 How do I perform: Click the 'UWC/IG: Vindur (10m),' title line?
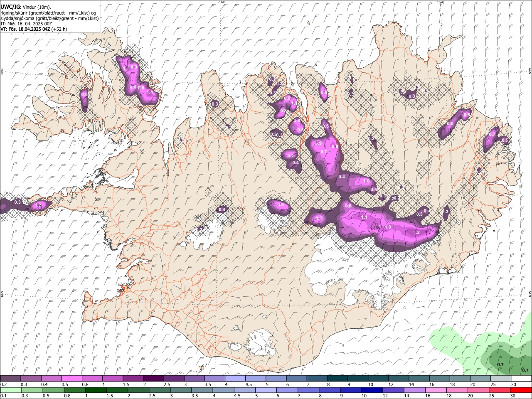coord(26,7)
